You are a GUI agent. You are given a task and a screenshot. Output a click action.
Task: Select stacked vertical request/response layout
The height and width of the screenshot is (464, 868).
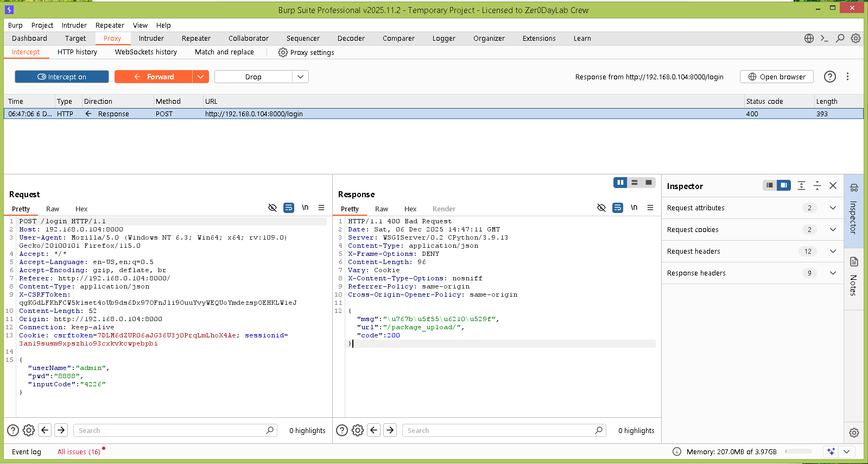(x=635, y=183)
